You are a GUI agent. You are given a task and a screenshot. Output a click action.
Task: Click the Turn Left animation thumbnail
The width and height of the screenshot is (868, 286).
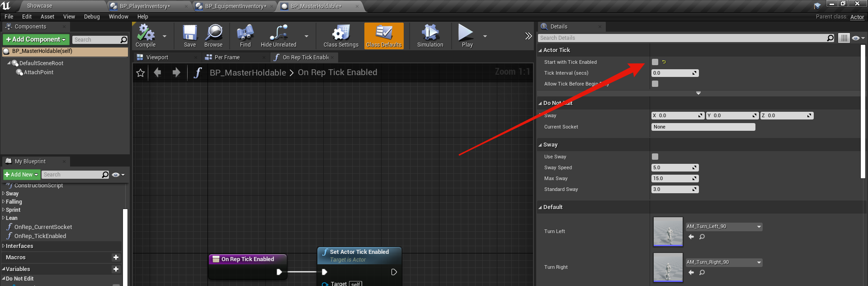click(668, 231)
